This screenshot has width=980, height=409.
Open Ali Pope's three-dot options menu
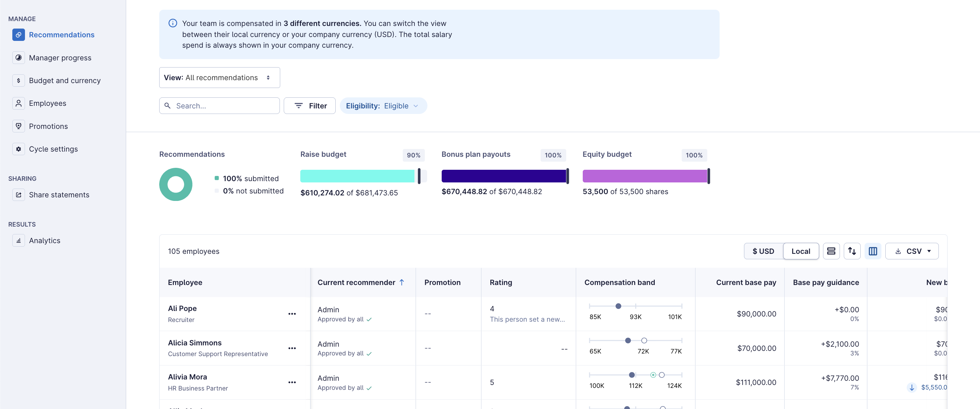[x=292, y=314]
